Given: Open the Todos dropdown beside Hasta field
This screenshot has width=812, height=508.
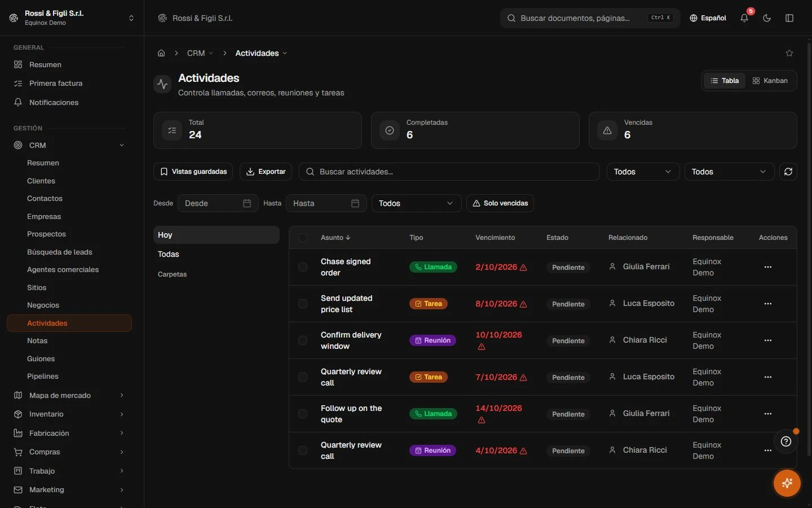Looking at the screenshot, I should click(416, 203).
